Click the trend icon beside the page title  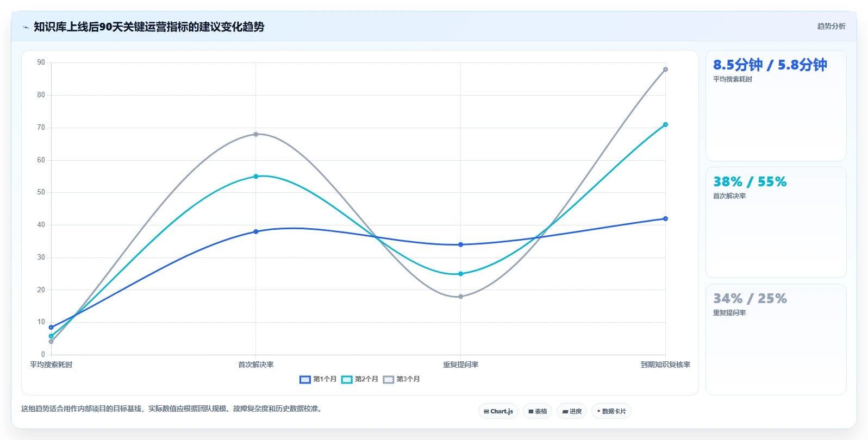(26, 27)
